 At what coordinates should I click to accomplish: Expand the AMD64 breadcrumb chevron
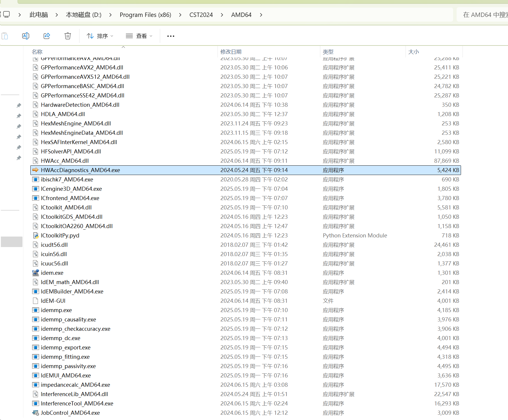click(x=261, y=15)
